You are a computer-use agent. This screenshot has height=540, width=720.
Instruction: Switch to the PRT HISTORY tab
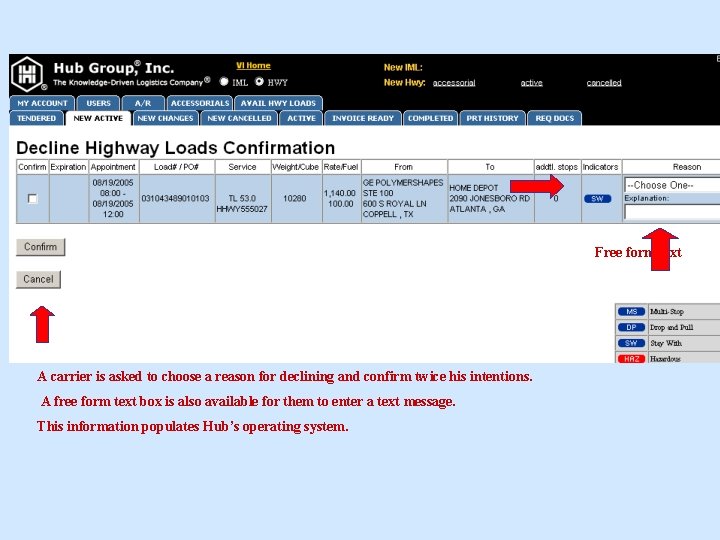(x=492, y=118)
